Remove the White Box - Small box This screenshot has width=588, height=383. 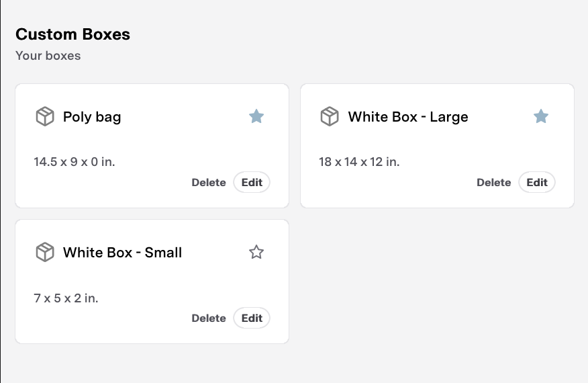click(209, 318)
